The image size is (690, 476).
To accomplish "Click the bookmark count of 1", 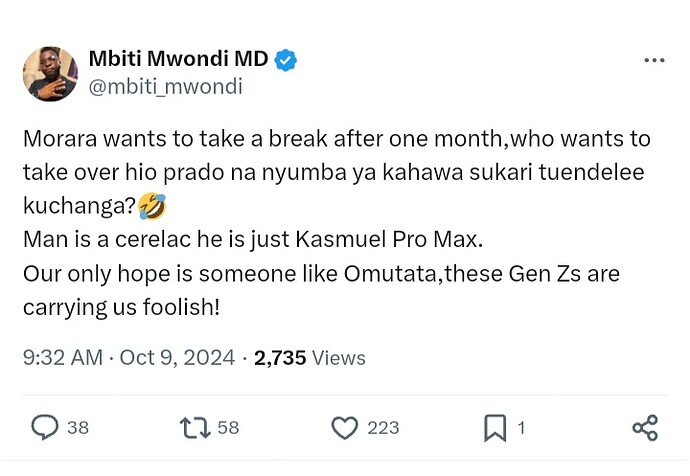I will tap(521, 428).
